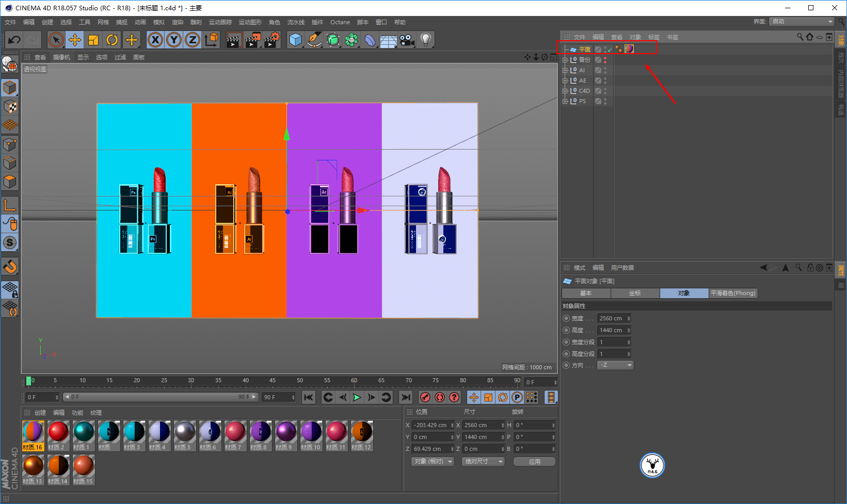Image resolution: width=847 pixels, height=504 pixels.
Task: Open the Octane menu
Action: pyautogui.click(x=340, y=22)
